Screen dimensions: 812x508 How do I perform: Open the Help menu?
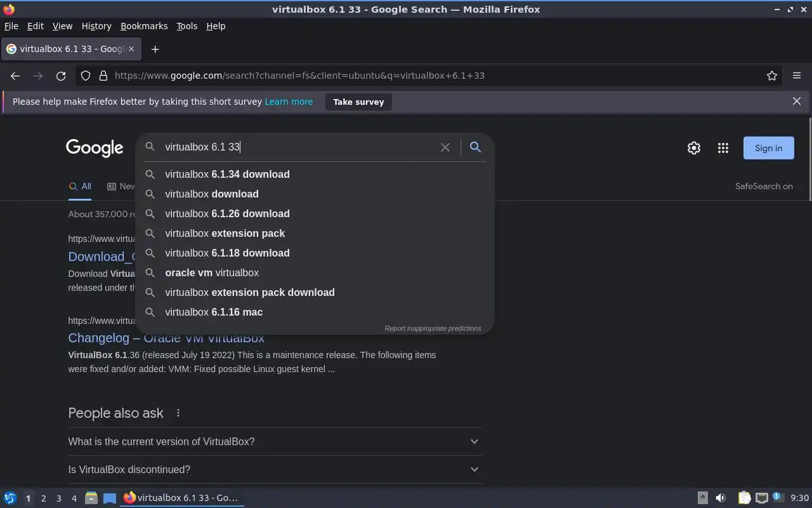[216, 26]
